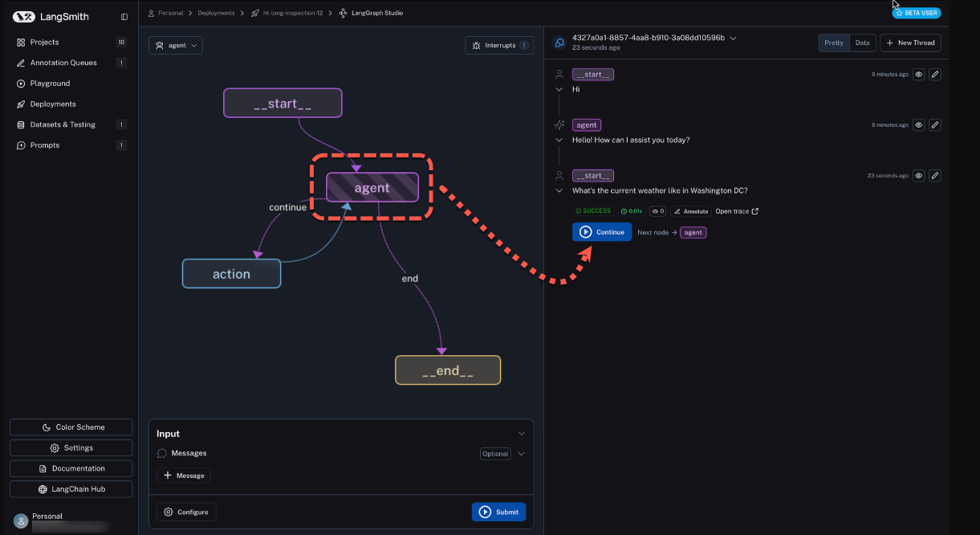Screen dimensions: 980x535
Task: Toggle visibility of the Washington DC message
Action: tap(919, 176)
